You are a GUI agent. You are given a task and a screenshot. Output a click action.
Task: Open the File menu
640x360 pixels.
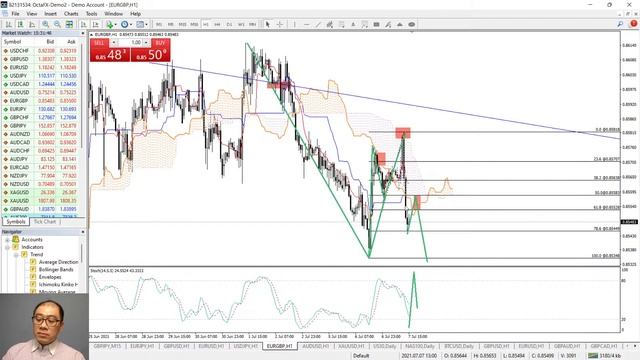tap(15, 14)
